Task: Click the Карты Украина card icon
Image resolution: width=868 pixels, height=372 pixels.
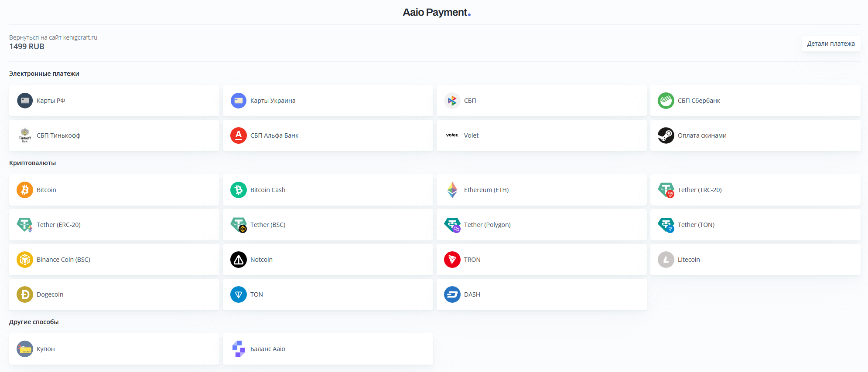Action: point(239,101)
